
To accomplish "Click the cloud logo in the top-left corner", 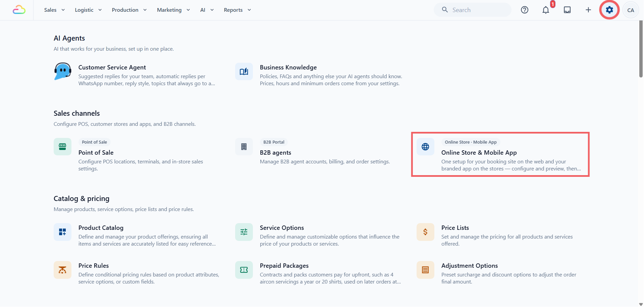I will pos(19,10).
